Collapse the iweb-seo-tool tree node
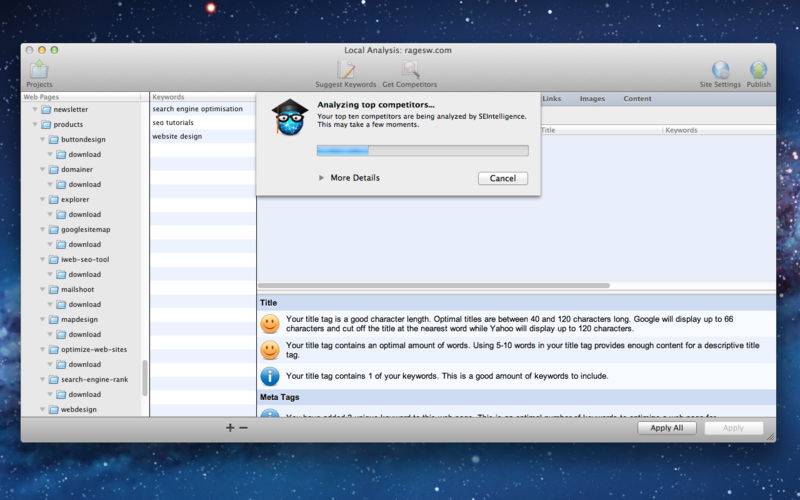Viewport: 800px width, 500px height. (x=42, y=259)
